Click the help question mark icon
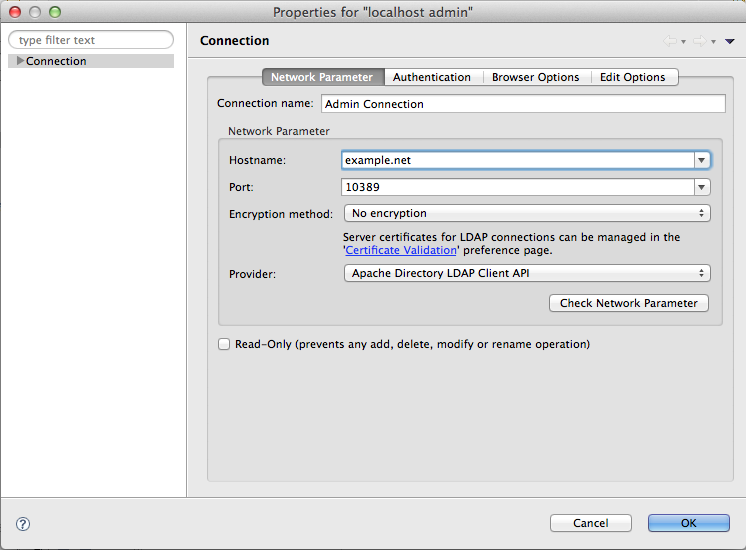Viewport: 746px width, 550px height. pos(23,523)
